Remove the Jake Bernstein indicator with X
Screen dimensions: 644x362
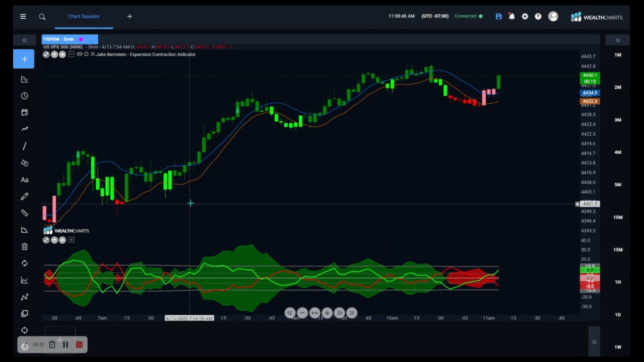(93, 54)
